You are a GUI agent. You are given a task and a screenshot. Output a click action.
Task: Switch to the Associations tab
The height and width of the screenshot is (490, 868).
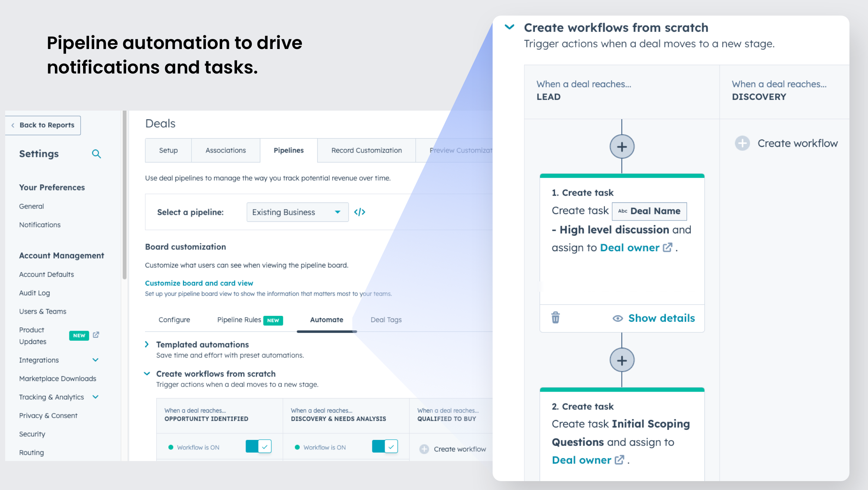226,150
